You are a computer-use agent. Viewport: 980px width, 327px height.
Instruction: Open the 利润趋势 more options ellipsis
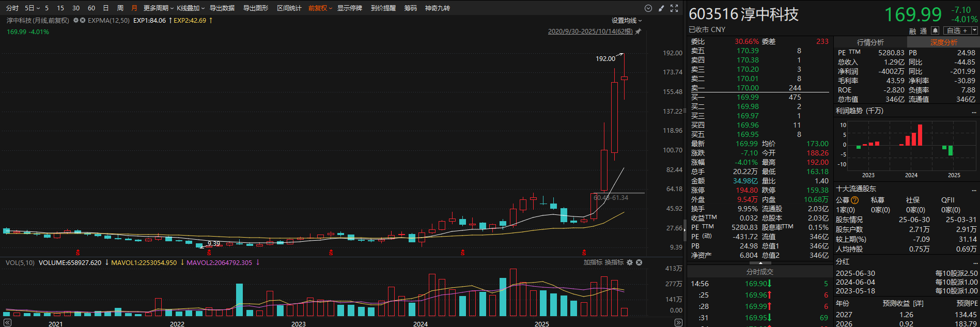[x=974, y=112]
